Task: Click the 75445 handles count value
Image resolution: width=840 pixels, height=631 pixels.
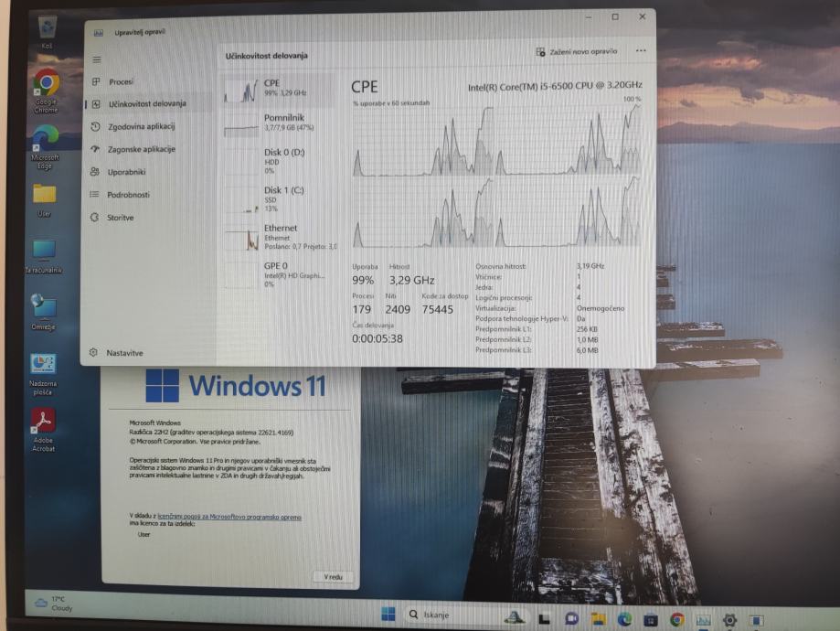Action: pos(437,309)
